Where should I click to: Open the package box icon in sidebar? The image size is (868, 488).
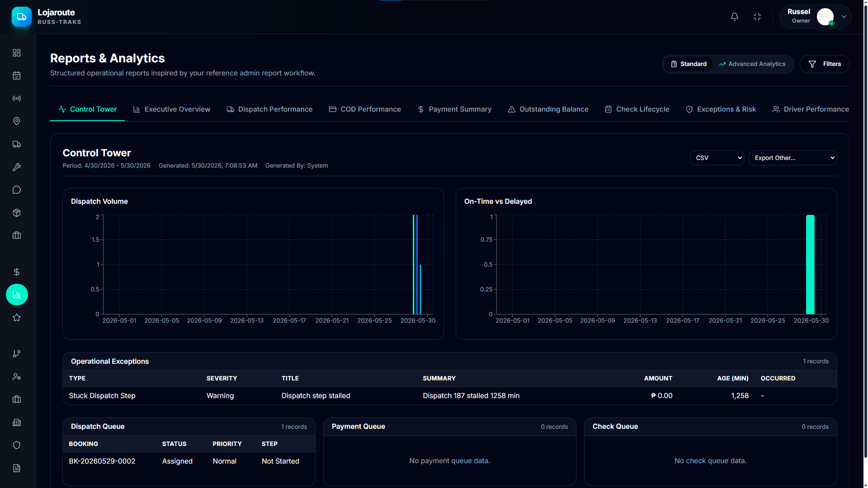click(x=17, y=213)
